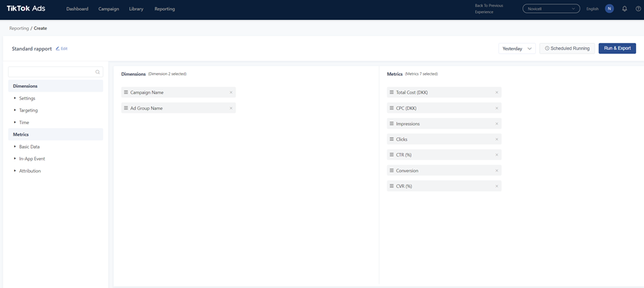Open the Library menu
Viewport: 644px width, 288px height.
[x=136, y=9]
